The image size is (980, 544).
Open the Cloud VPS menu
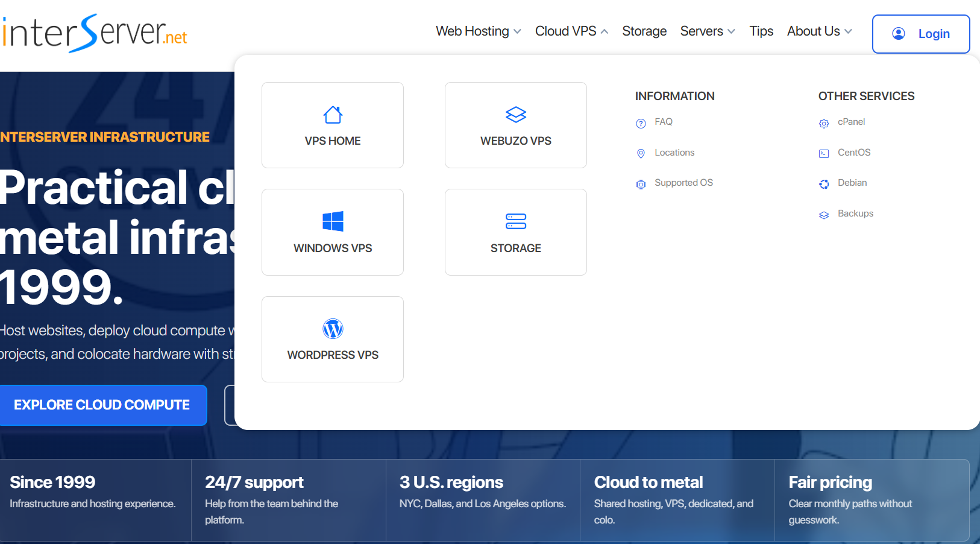565,31
